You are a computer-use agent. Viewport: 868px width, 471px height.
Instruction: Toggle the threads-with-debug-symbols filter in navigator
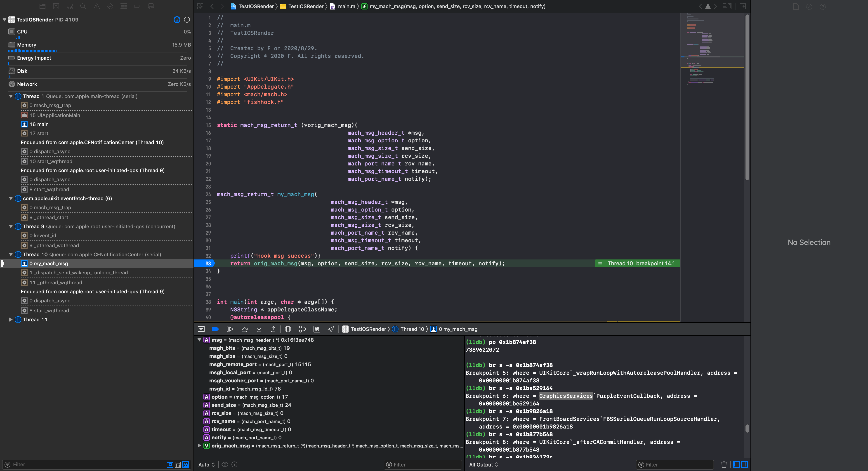[170, 465]
